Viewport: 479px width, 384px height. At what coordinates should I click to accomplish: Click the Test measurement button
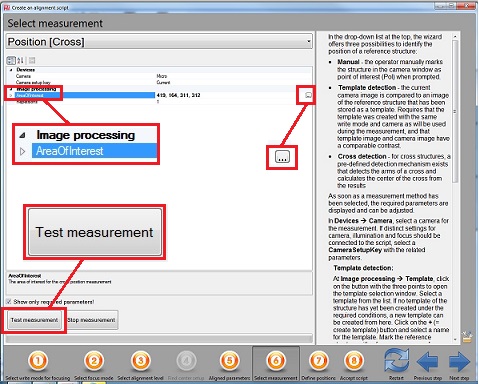34,320
